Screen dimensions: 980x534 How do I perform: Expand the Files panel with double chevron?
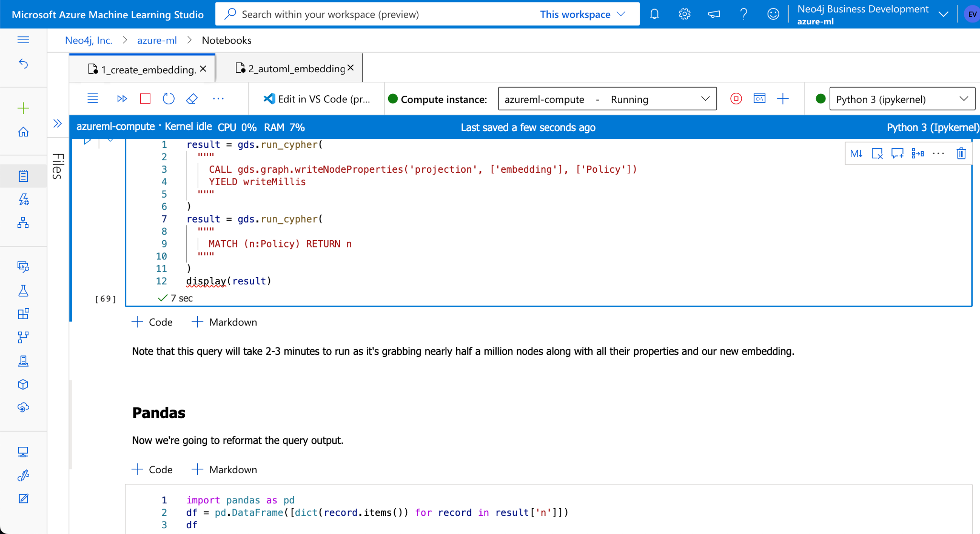click(57, 123)
